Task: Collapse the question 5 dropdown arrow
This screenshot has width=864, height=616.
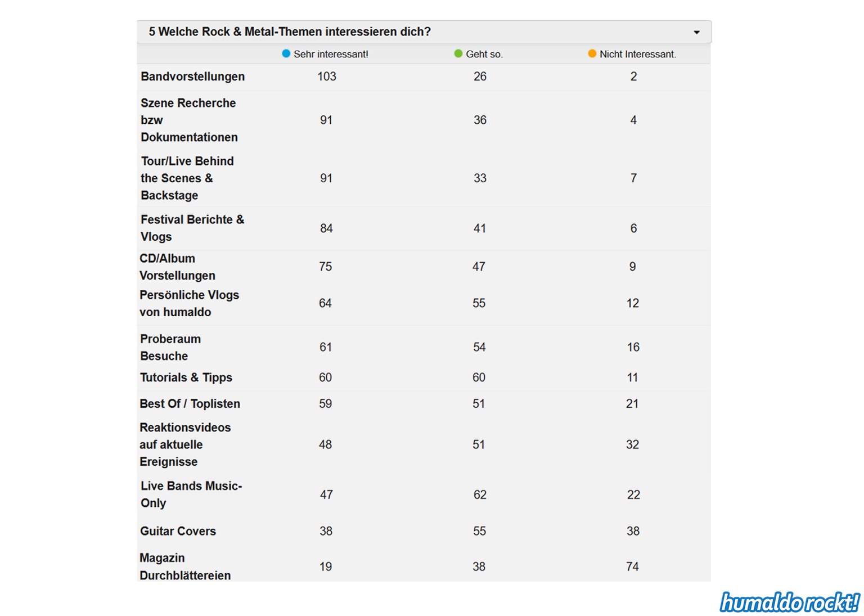Action: (x=696, y=33)
